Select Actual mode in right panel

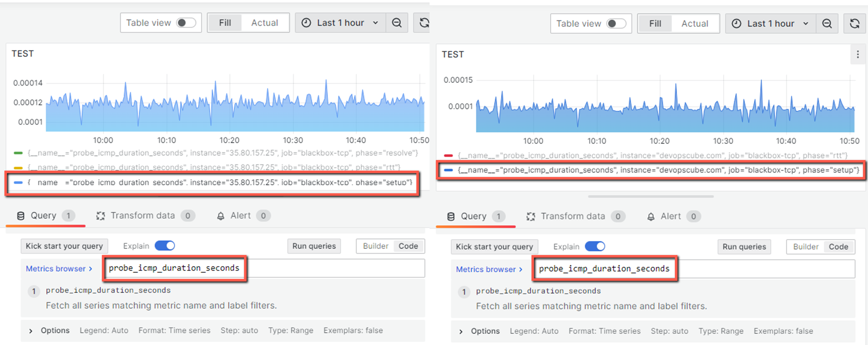[694, 23]
